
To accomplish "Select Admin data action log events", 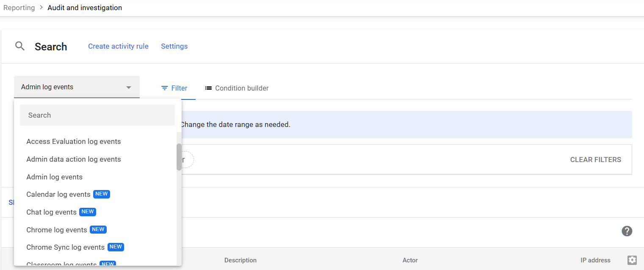I will (73, 159).
